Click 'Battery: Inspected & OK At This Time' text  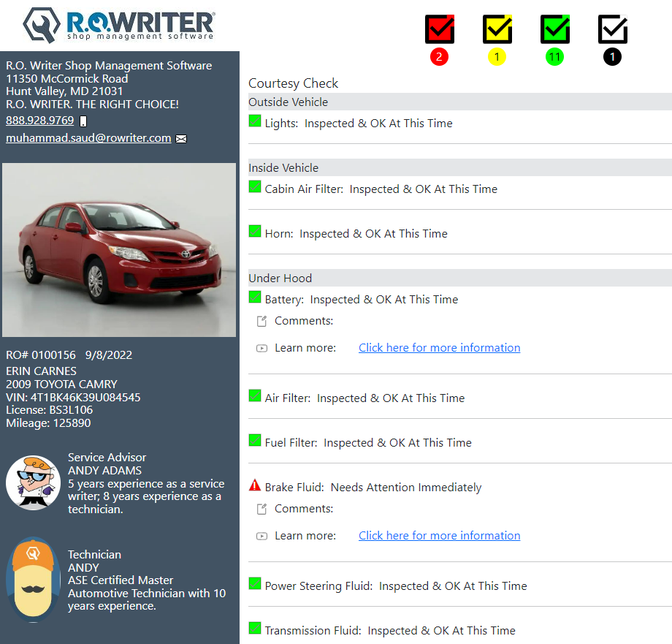pos(362,300)
